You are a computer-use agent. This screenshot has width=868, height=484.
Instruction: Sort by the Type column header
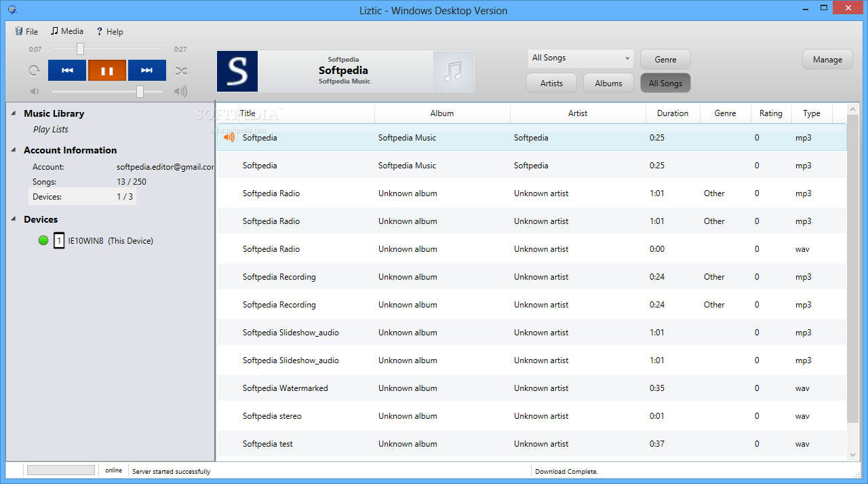[812, 113]
